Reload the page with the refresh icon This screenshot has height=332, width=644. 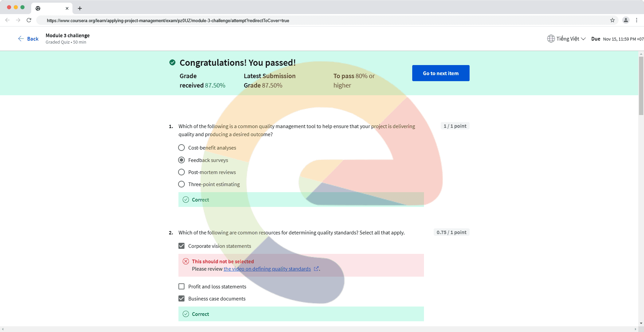pyautogui.click(x=29, y=20)
